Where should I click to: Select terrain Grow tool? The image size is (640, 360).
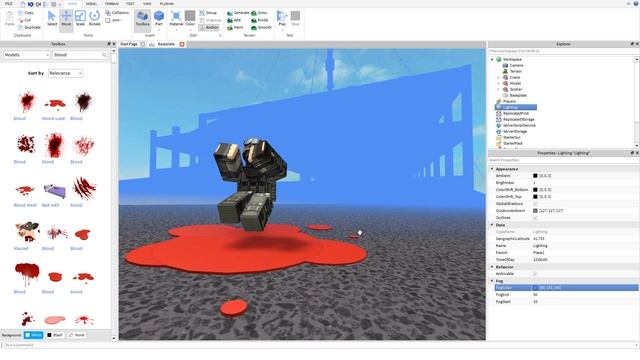tap(259, 13)
